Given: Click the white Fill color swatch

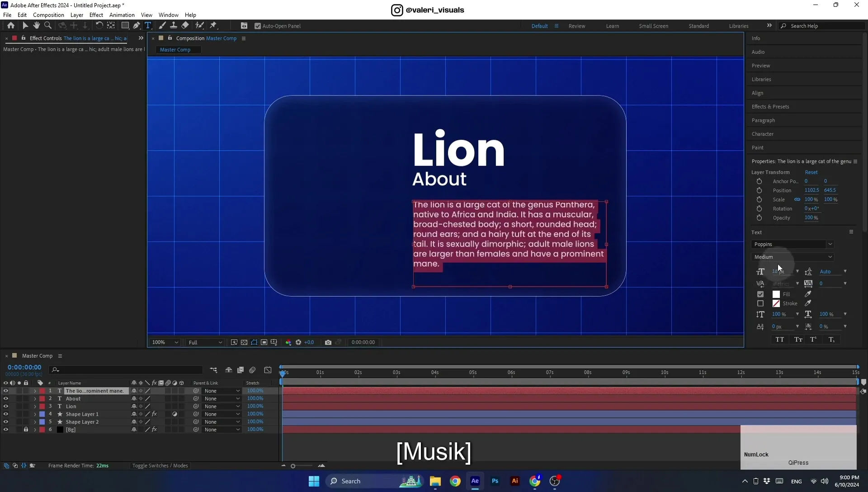Looking at the screenshot, I should (776, 294).
